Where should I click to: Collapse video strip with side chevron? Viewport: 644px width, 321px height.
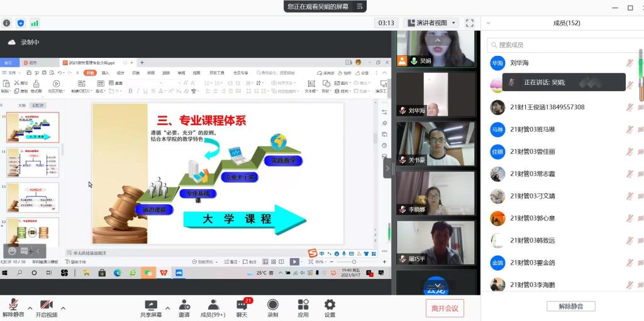387,168
